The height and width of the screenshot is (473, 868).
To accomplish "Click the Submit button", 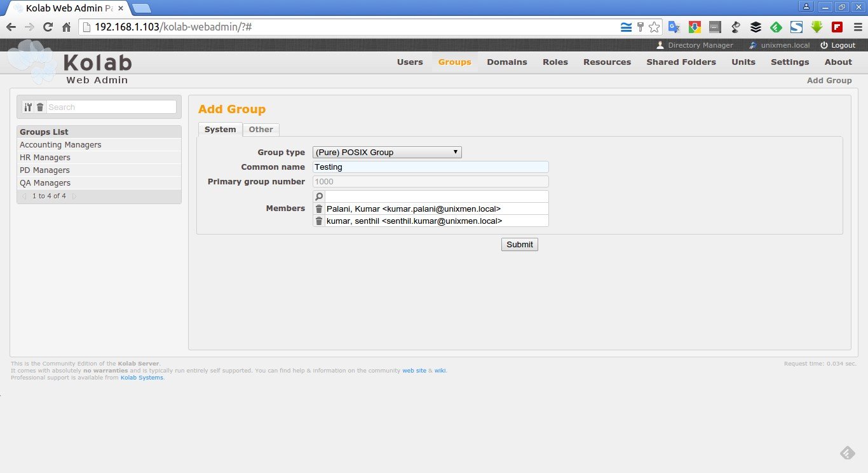I will [520, 244].
